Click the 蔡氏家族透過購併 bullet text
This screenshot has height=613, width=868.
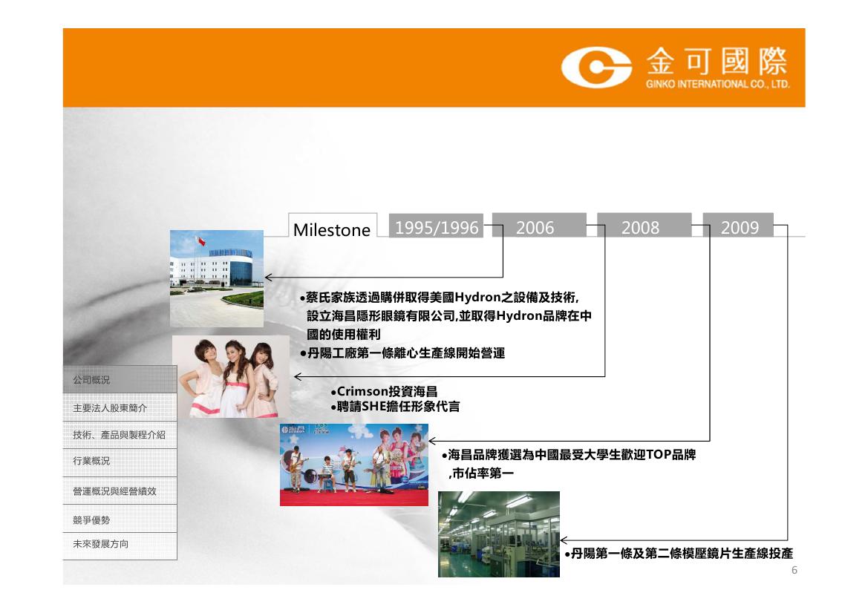[445, 316]
